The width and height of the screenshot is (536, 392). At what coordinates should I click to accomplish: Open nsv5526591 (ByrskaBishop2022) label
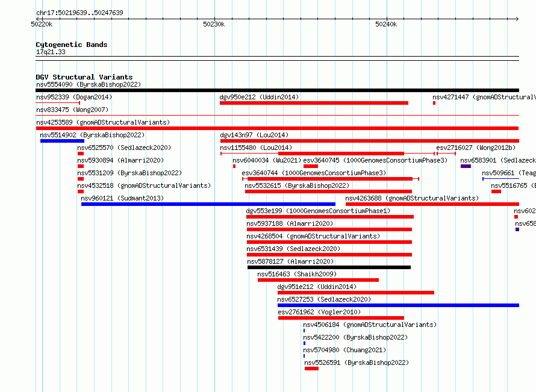[x=357, y=362]
